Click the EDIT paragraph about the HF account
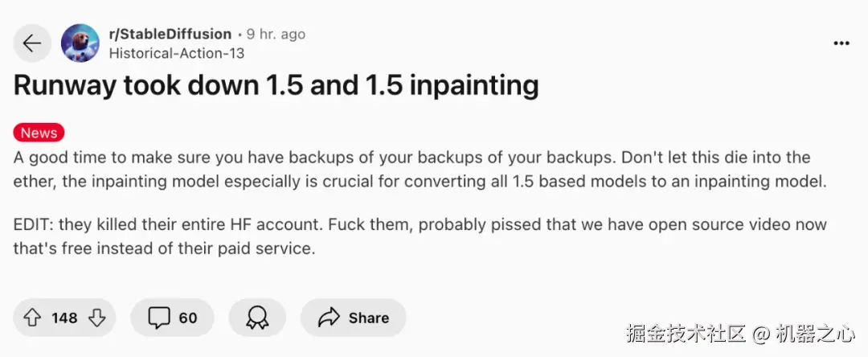This screenshot has height=357, width=868. click(x=420, y=236)
